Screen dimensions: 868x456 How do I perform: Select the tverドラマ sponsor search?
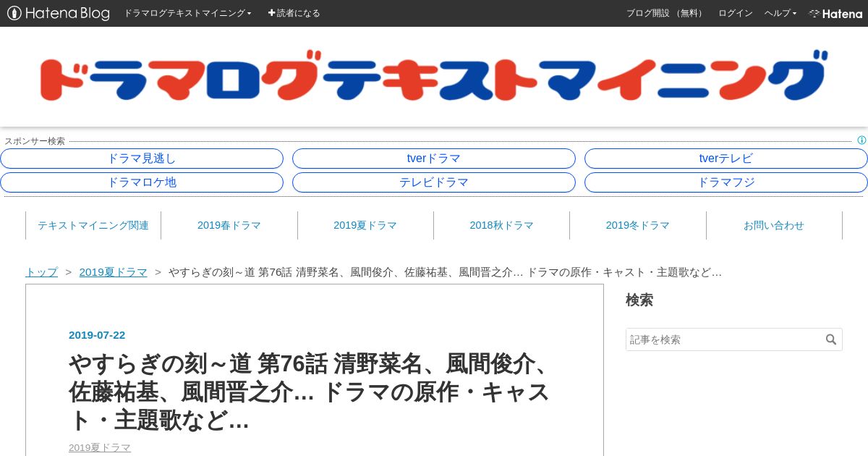pyautogui.click(x=434, y=159)
